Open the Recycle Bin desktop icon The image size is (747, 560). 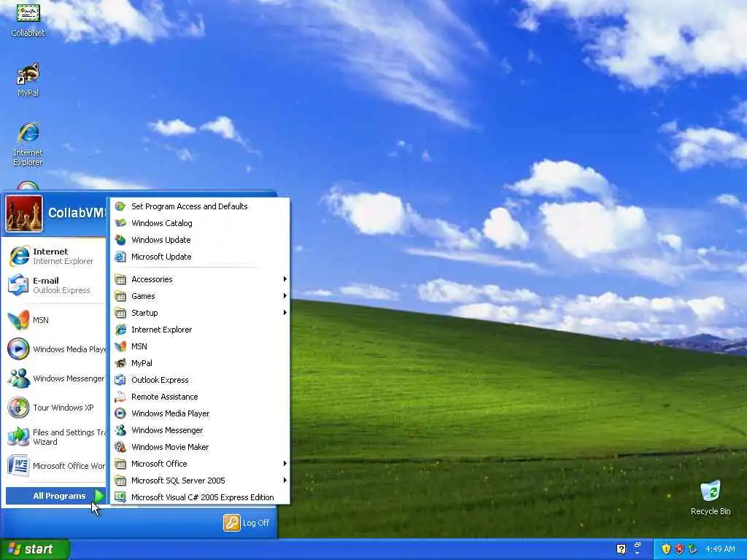coord(711,498)
